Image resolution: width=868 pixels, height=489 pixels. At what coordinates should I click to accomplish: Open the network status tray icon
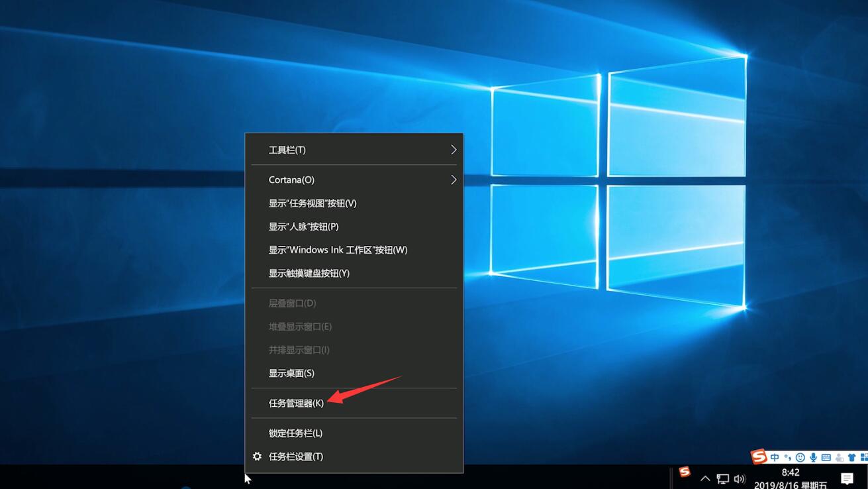pos(723,478)
